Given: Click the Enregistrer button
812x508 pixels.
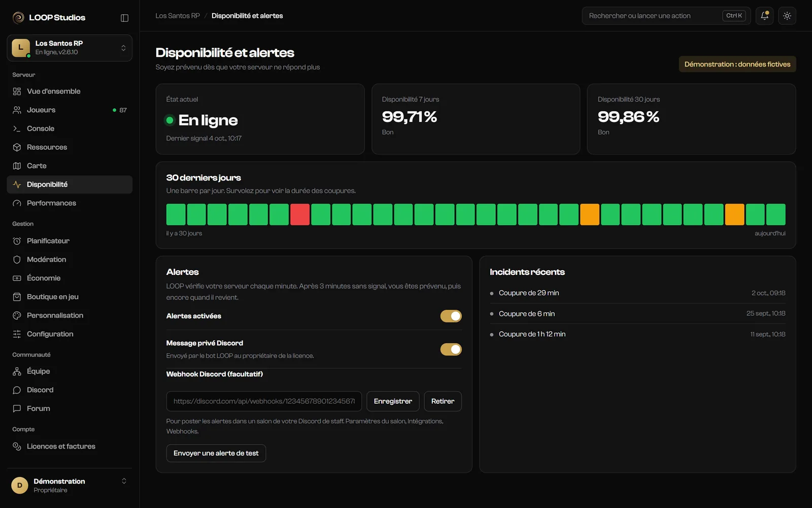Looking at the screenshot, I should tap(393, 401).
